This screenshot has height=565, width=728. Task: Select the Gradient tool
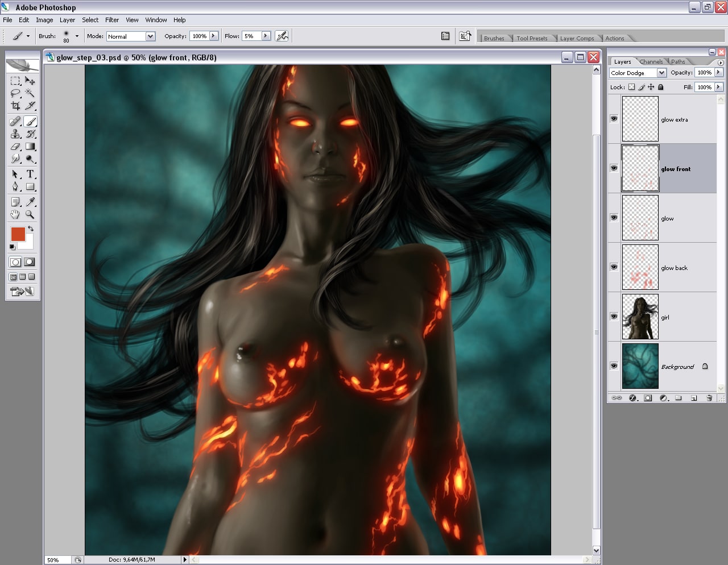point(30,146)
